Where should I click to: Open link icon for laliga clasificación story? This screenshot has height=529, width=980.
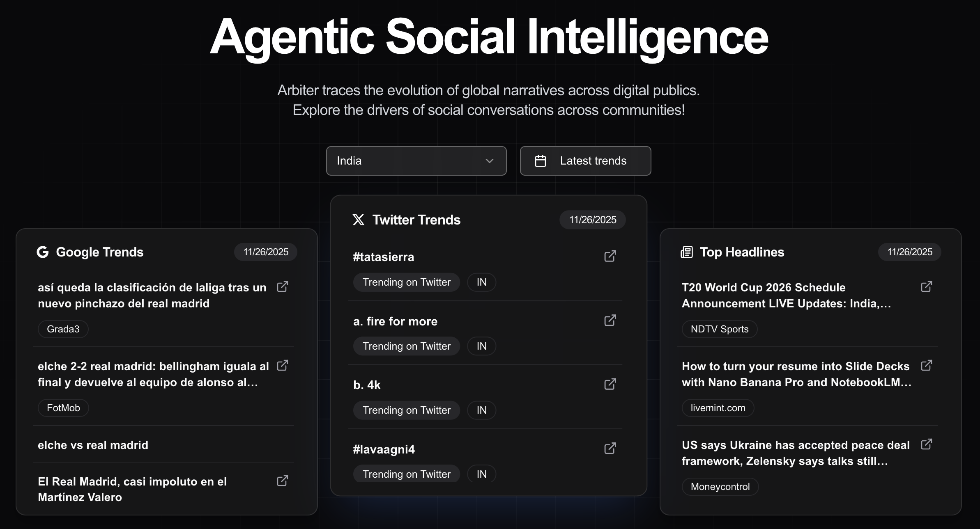(x=283, y=286)
